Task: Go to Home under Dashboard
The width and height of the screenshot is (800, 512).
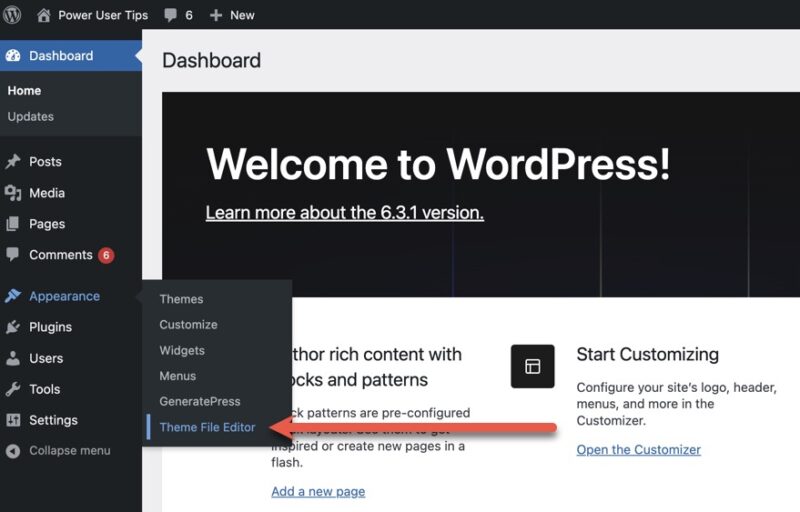Action: point(24,91)
